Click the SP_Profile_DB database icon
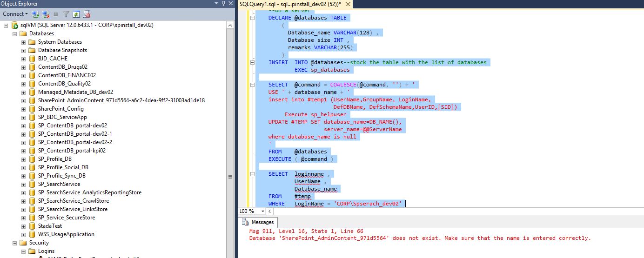Viewport: 644px width, 258px height. (x=32, y=159)
